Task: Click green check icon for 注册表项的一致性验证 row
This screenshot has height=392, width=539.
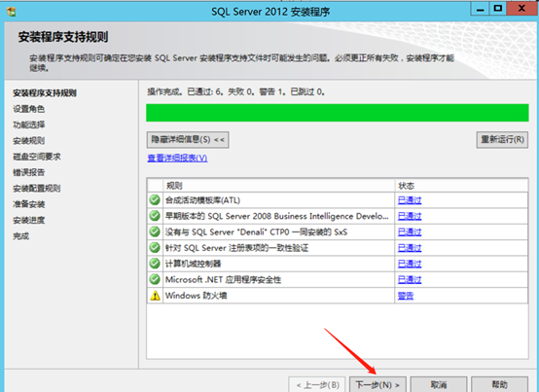Action: point(155,247)
